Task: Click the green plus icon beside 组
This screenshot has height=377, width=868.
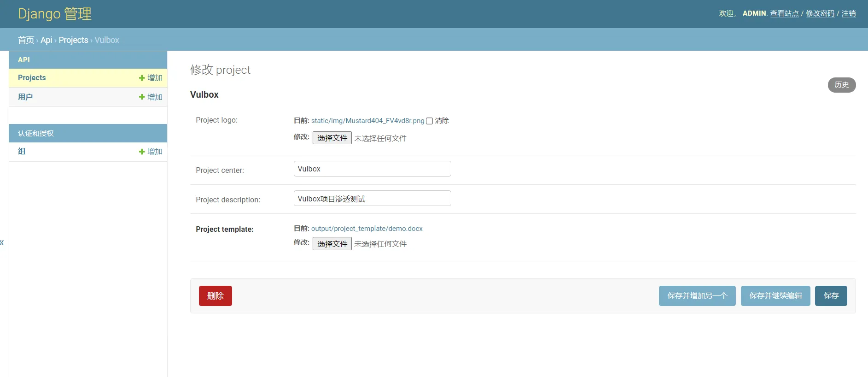Action: click(x=142, y=152)
